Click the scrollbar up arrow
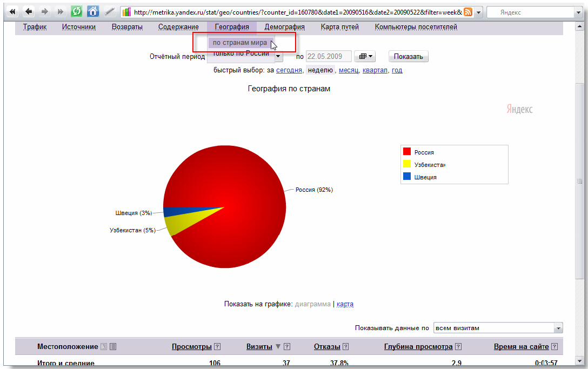 pyautogui.click(x=579, y=26)
